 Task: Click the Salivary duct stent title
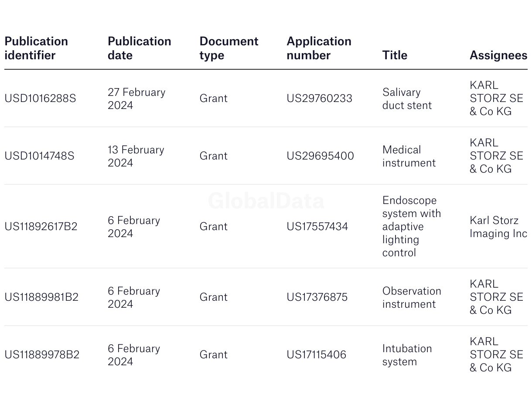[407, 99]
